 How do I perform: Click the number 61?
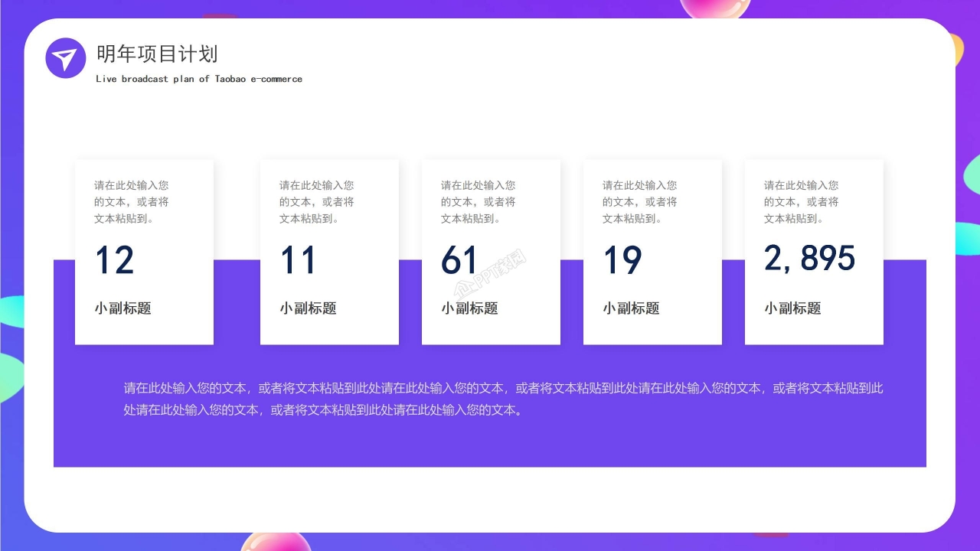click(459, 260)
